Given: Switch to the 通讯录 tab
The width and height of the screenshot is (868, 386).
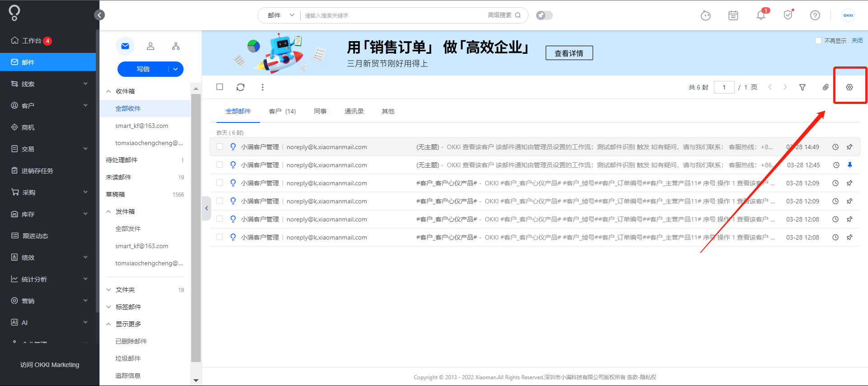Looking at the screenshot, I should point(354,111).
